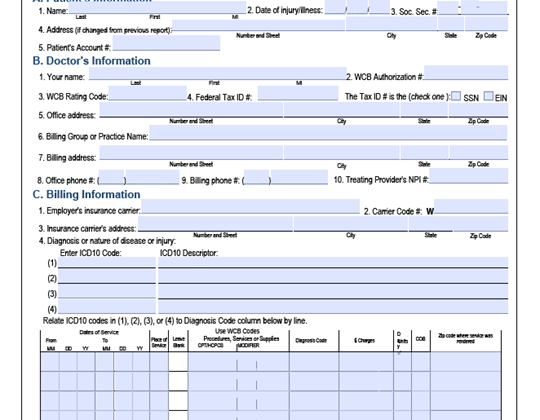Click ICD10 Descriptor field for line (2)
540x420 pixels.
click(x=333, y=277)
